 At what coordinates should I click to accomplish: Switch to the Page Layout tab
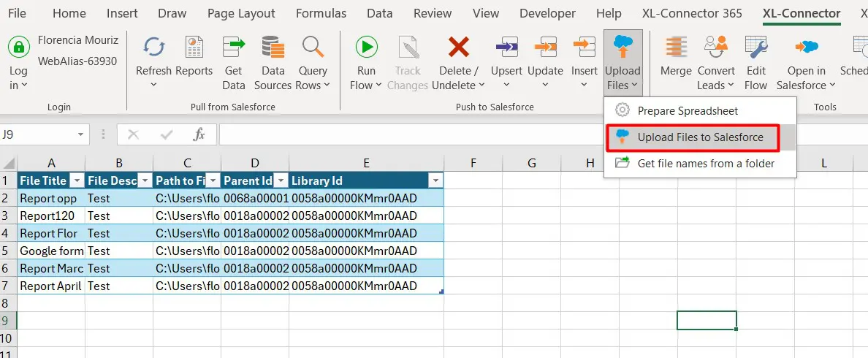[241, 13]
